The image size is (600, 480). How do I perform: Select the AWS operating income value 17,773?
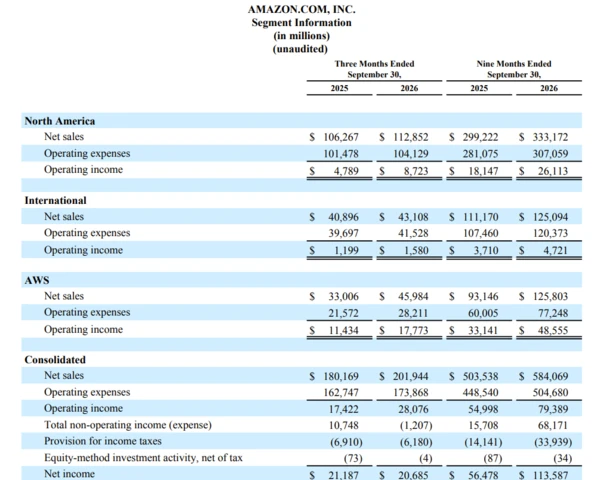pos(413,330)
